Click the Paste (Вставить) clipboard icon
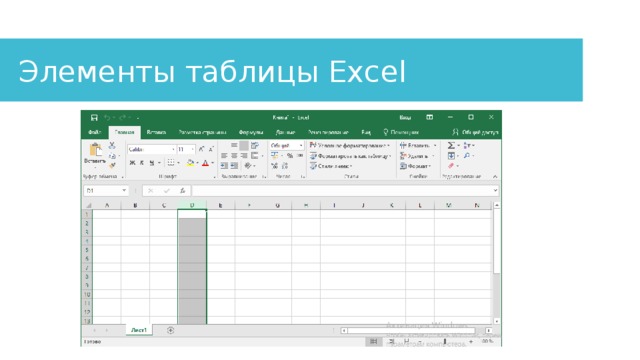The height and width of the screenshot is (360, 640). click(x=95, y=149)
